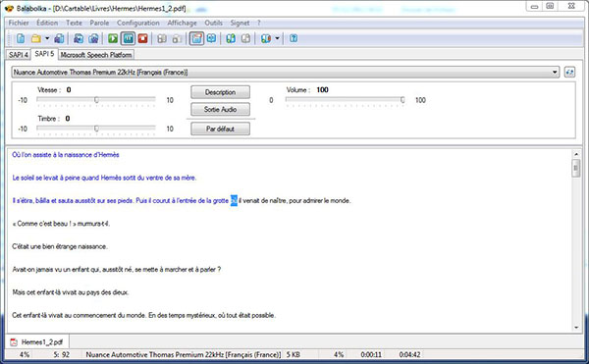Stop reading with the red stop button
Image resolution: width=589 pixels, height=364 pixels.
(142, 38)
